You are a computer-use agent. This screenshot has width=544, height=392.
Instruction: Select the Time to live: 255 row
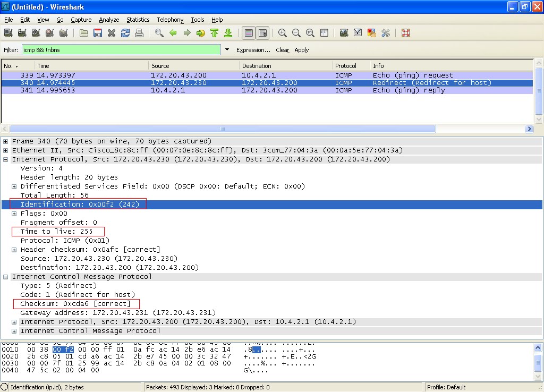coord(272,232)
